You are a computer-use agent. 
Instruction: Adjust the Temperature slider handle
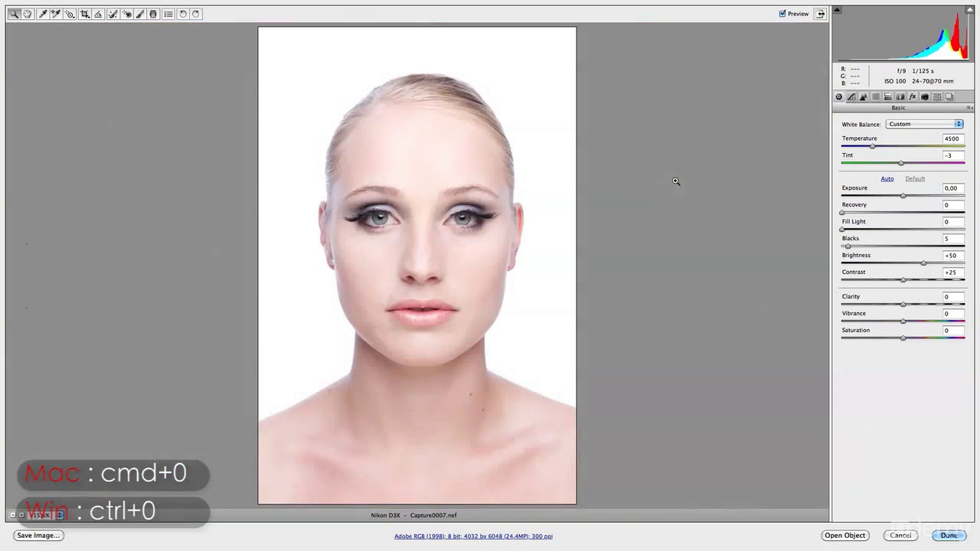(x=873, y=146)
